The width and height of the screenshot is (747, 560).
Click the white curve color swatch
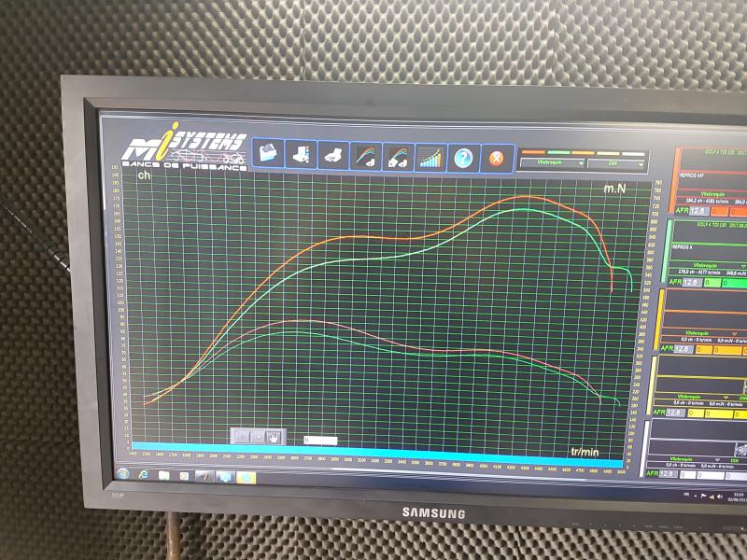pos(633,154)
